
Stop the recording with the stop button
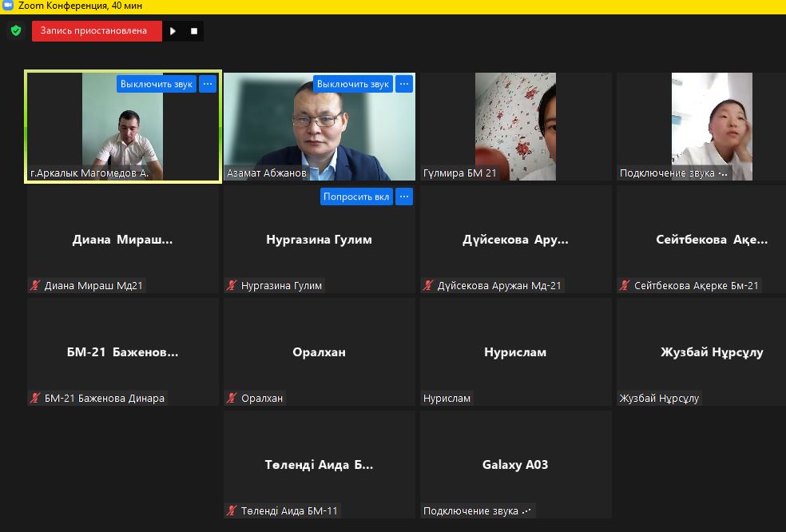point(193,31)
